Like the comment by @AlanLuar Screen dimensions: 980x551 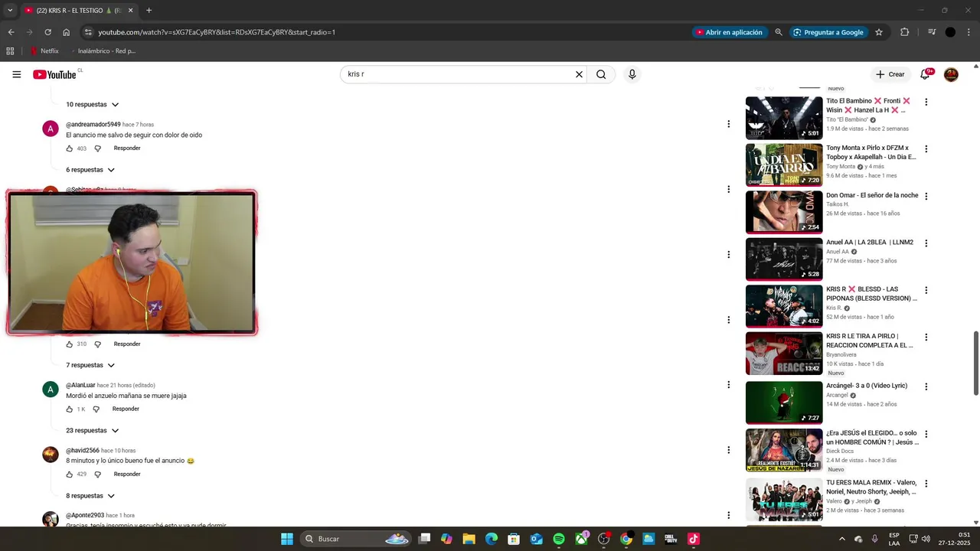[70, 409]
